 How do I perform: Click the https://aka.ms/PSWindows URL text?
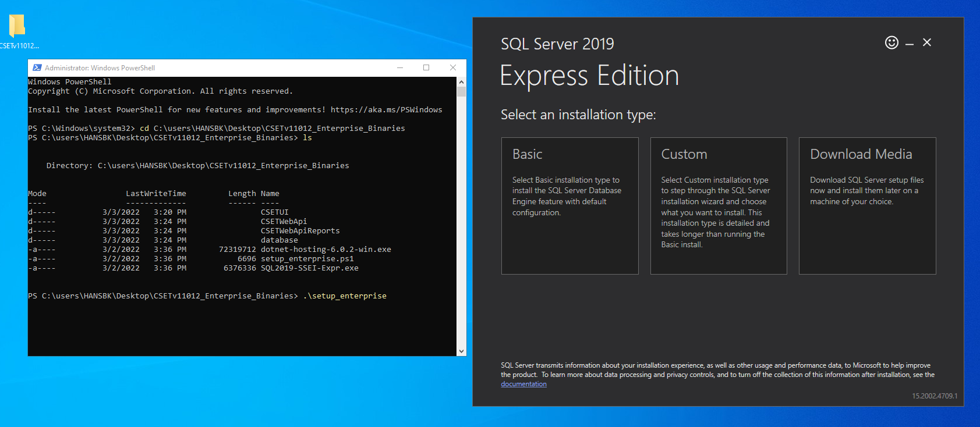[387, 110]
